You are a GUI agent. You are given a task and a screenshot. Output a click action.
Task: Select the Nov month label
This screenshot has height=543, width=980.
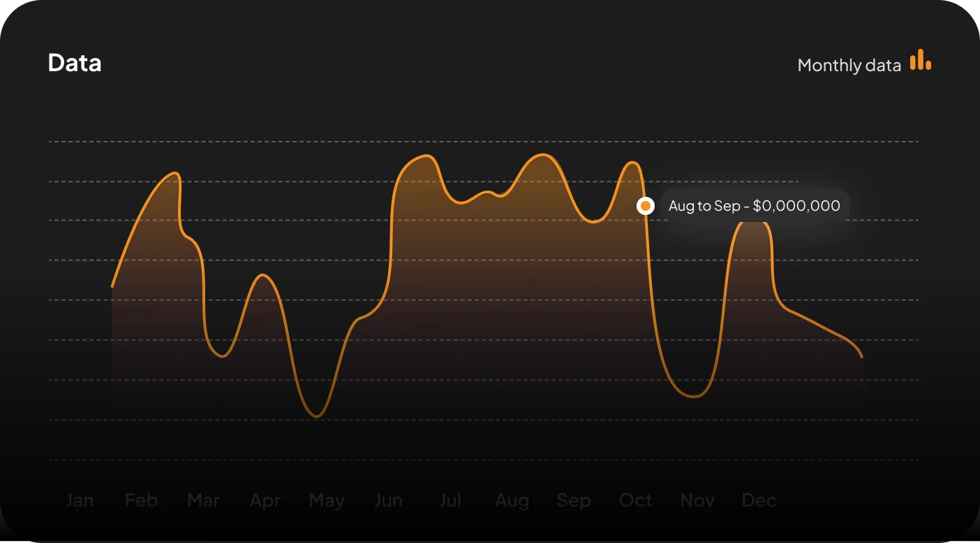[697, 500]
